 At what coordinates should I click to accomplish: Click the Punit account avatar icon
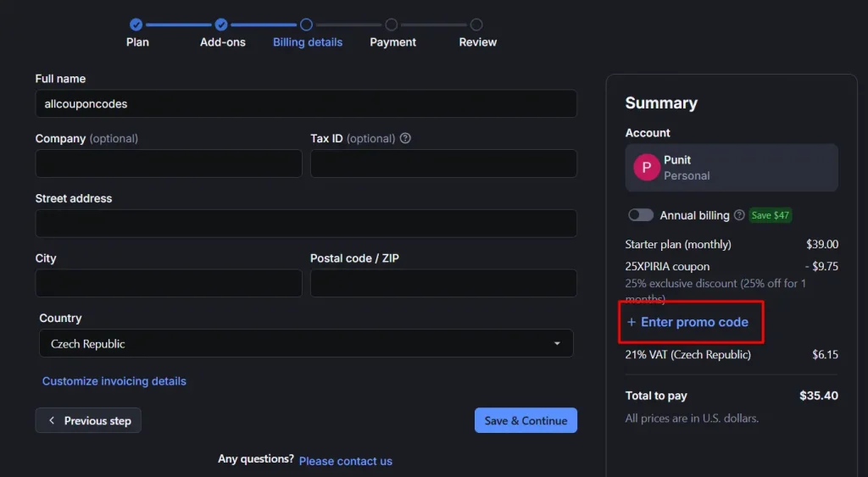pos(647,168)
